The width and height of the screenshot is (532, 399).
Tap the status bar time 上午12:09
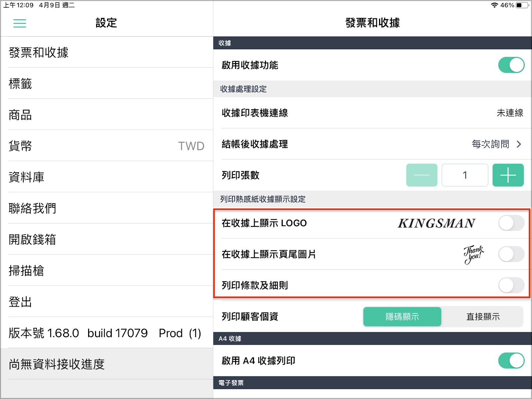[19, 5]
